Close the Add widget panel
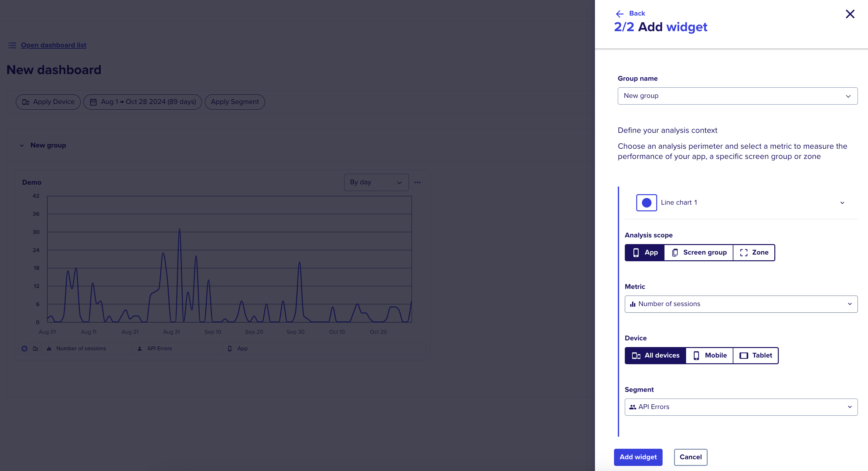The image size is (868, 471). pos(850,14)
